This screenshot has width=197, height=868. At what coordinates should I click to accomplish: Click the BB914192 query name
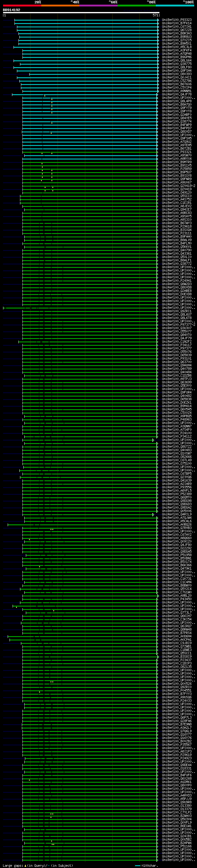click(x=11, y=10)
